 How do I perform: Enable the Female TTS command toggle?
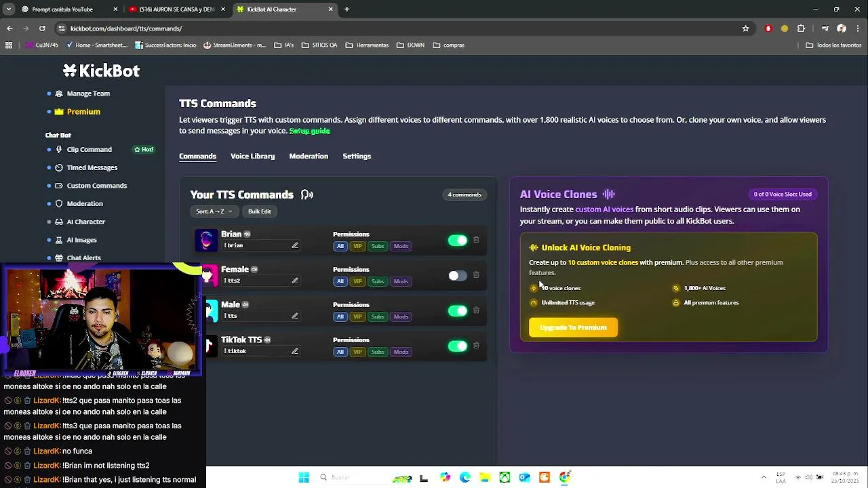(x=458, y=275)
